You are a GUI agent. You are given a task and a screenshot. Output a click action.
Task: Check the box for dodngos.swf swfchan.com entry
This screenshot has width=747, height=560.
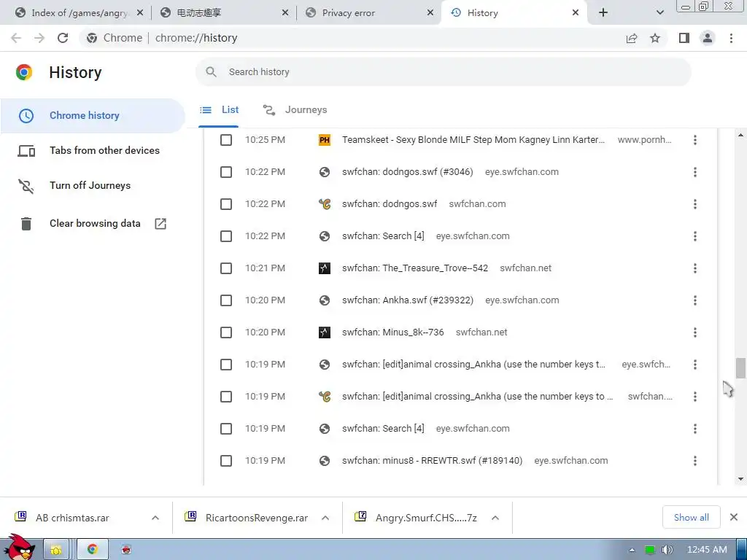pos(226,204)
